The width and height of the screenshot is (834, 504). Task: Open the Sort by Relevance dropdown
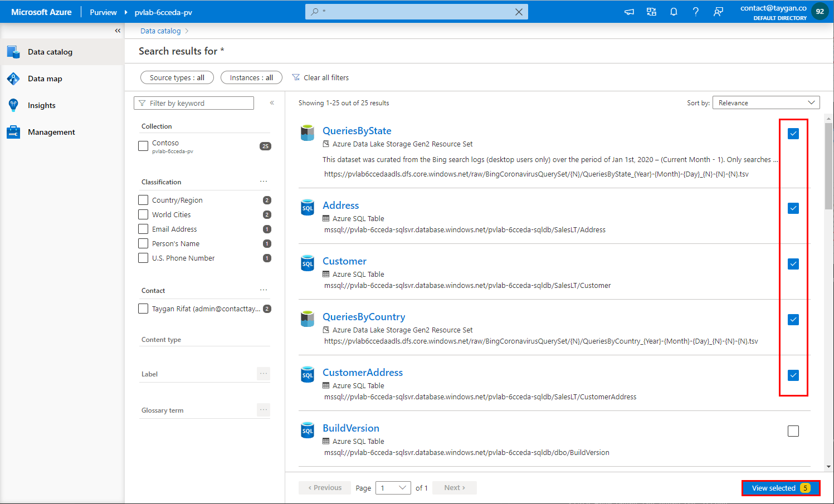point(766,102)
